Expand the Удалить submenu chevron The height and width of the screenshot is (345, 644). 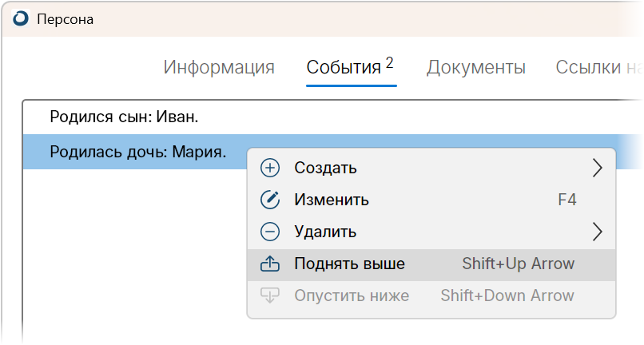click(598, 232)
